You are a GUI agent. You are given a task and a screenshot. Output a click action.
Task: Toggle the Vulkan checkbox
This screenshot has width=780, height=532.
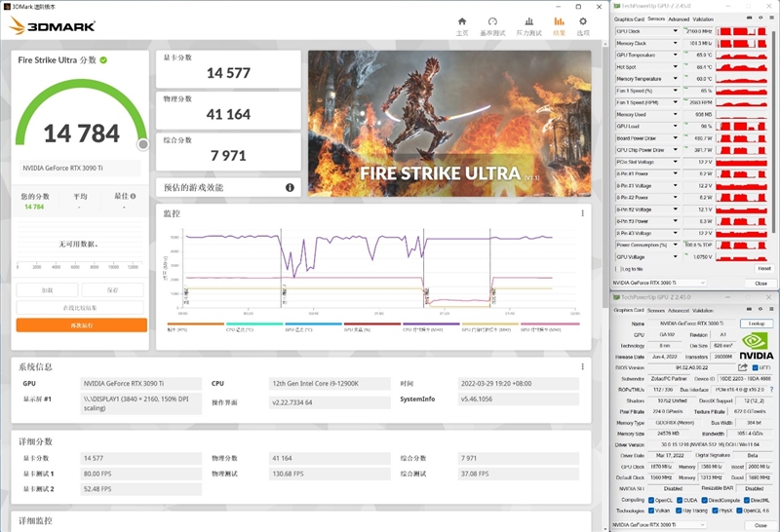pos(651,511)
